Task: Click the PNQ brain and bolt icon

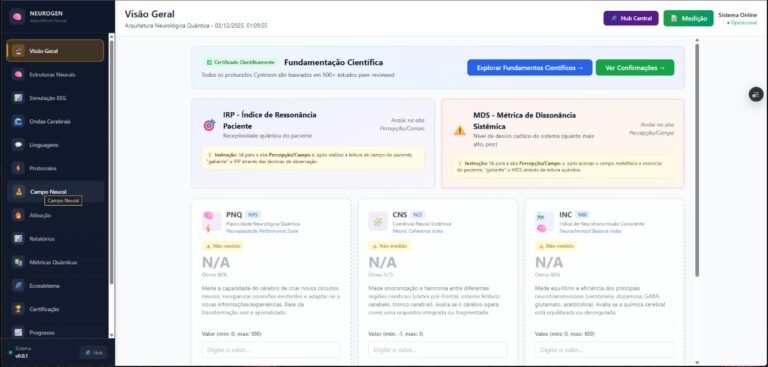Action: click(x=211, y=221)
